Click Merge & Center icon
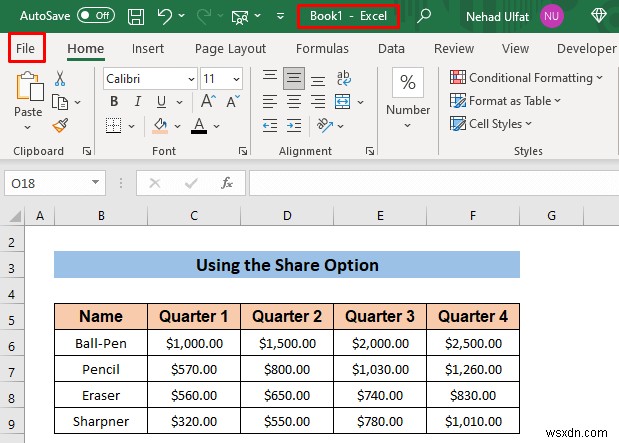 (x=342, y=101)
